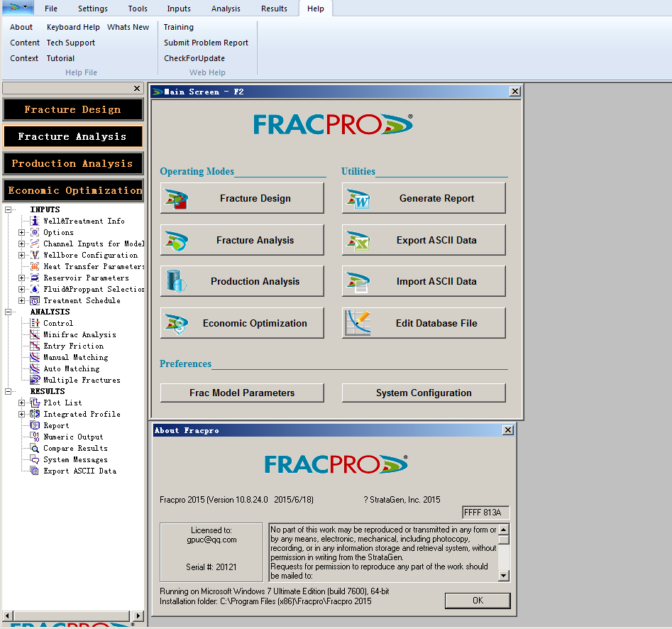Click the Manual Matching icon
This screenshot has height=629, width=672.
pyautogui.click(x=35, y=357)
